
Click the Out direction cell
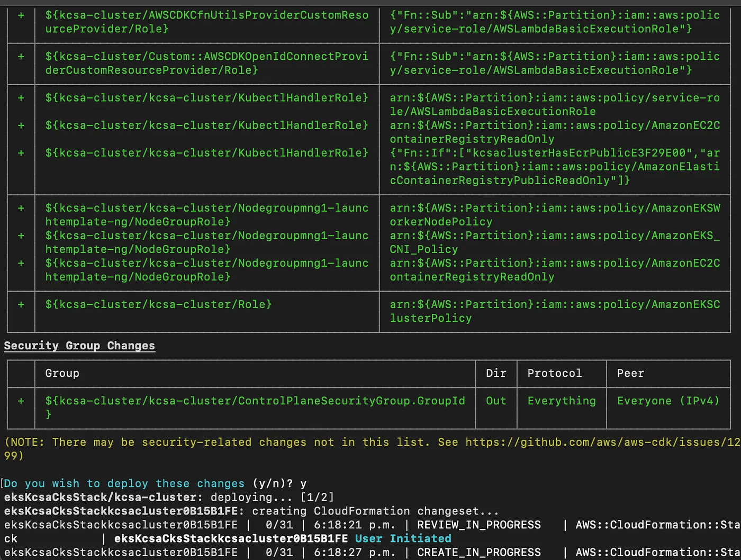pyautogui.click(x=496, y=401)
